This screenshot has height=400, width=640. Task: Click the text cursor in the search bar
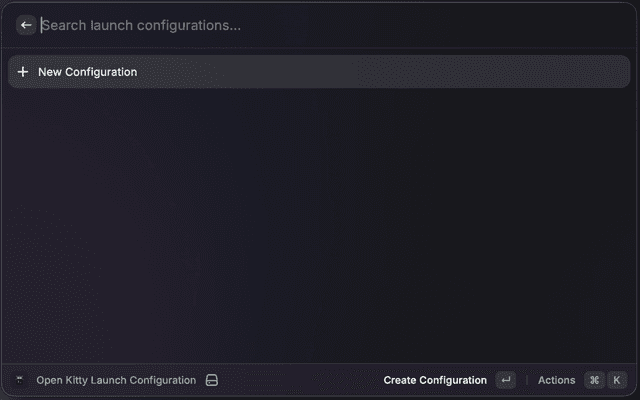click(x=41, y=25)
